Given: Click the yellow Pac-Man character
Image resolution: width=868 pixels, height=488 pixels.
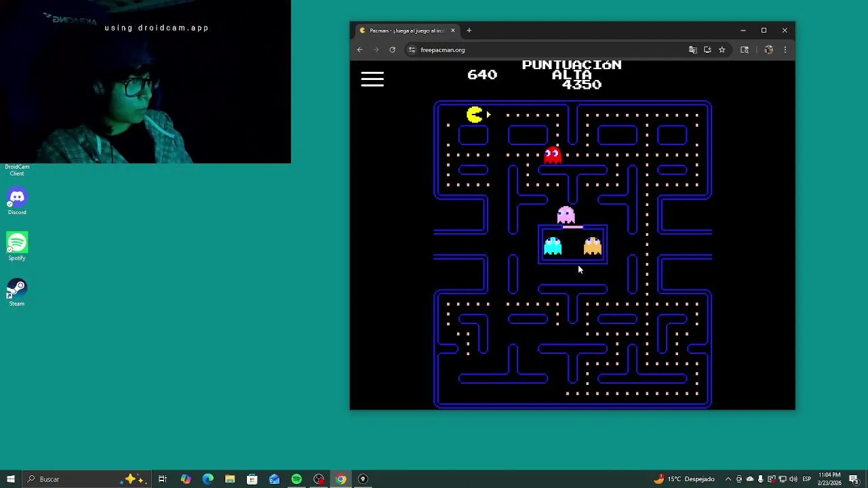Looking at the screenshot, I should pos(475,115).
